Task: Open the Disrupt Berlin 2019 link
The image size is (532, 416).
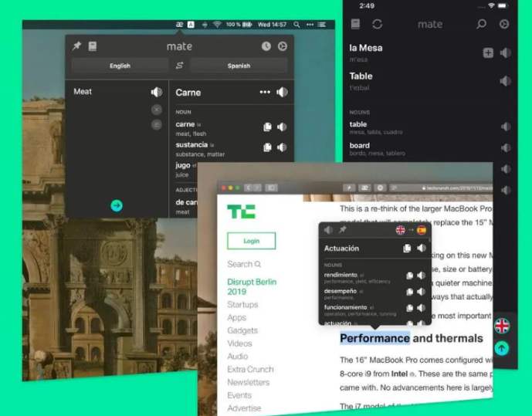Action: point(252,287)
